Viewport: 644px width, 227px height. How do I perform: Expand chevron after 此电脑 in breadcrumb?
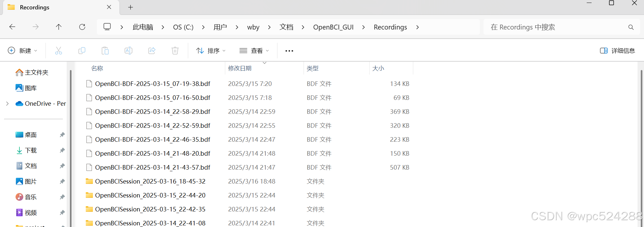[163, 27]
